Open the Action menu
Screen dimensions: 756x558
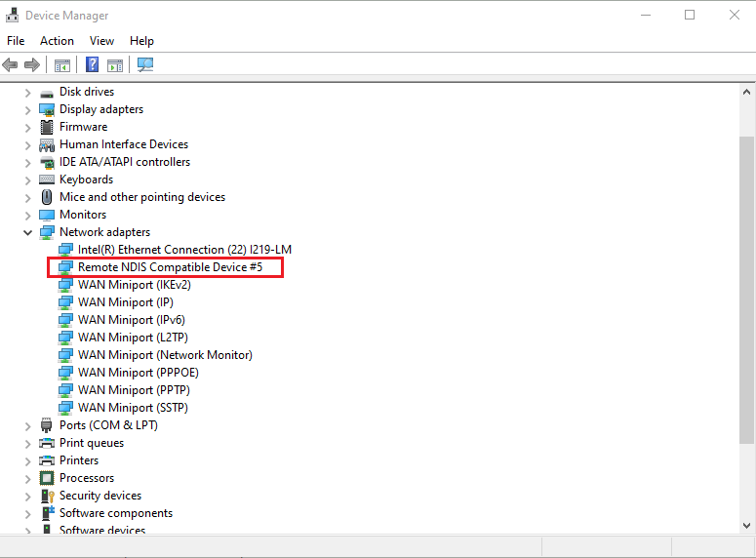click(57, 41)
